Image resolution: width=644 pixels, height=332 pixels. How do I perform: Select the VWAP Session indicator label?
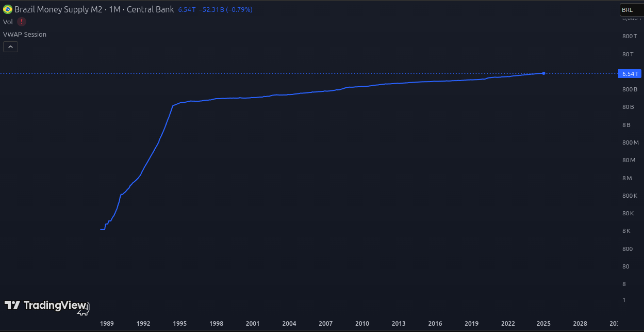coord(25,34)
